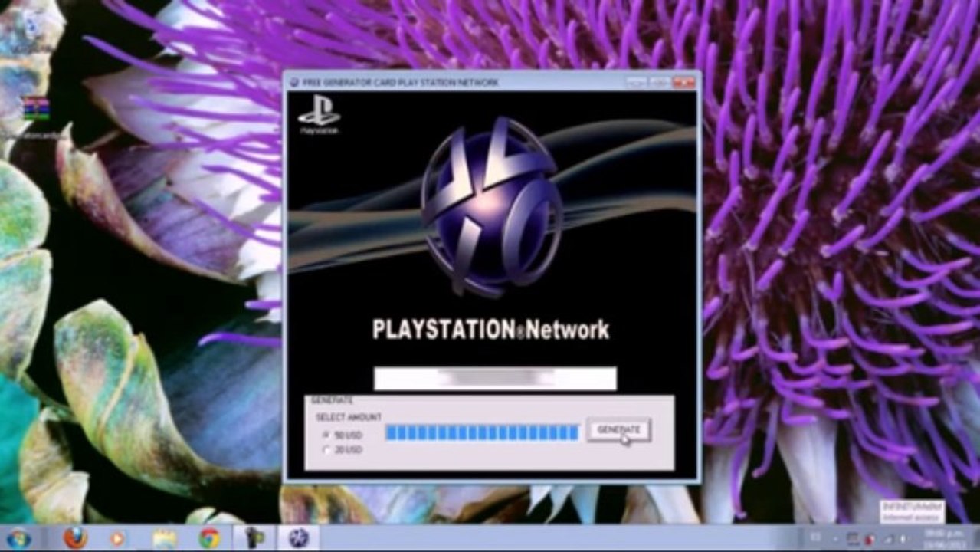The image size is (980, 552).
Task: Click the flag-like tray icon beside the red one
Action: pos(854,540)
